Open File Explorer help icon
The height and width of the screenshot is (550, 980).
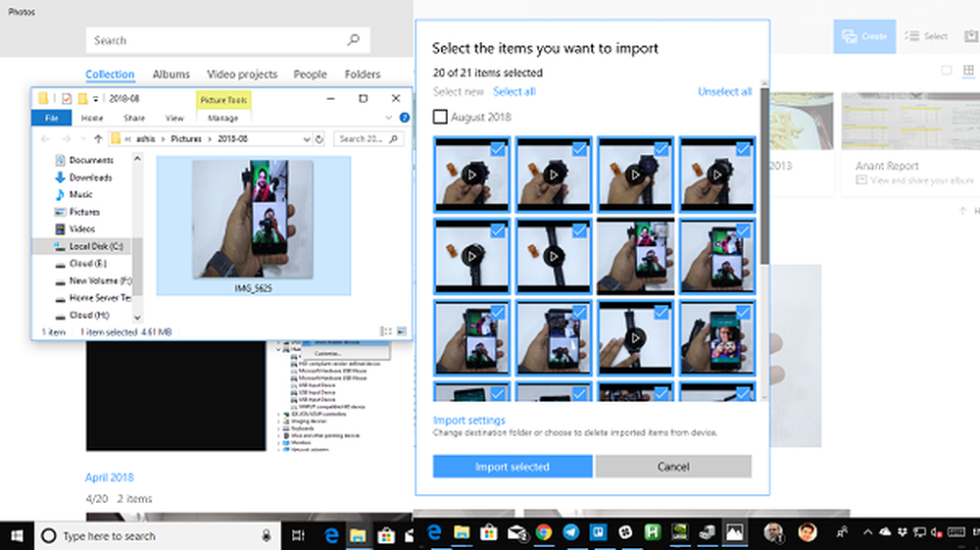[x=404, y=118]
